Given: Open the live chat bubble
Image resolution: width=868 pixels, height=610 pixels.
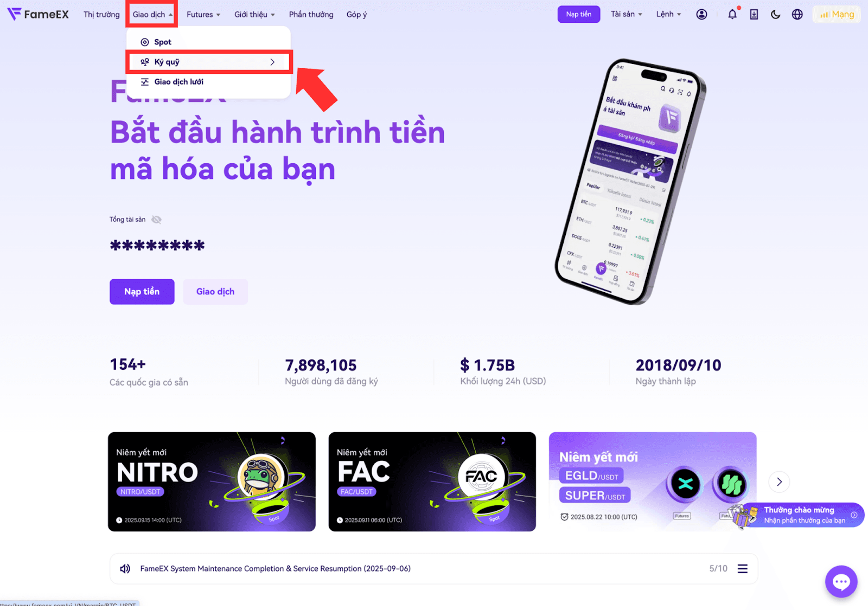Looking at the screenshot, I should (841, 582).
